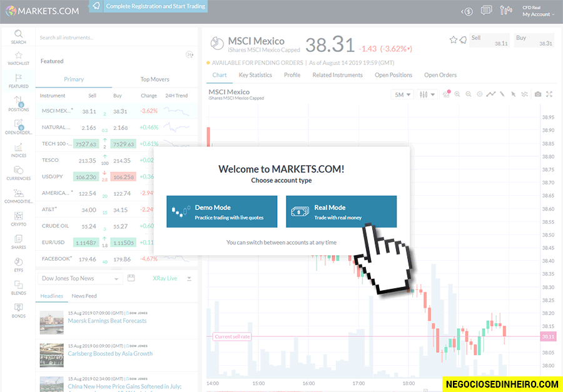Open the 5M timeframe dropdown
This screenshot has width=563, height=392.
tap(402, 94)
